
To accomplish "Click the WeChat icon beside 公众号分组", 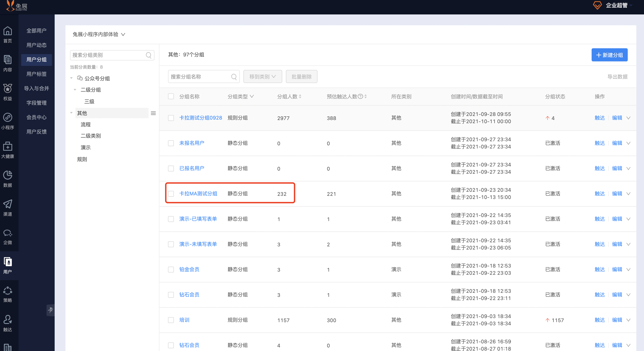I will point(80,78).
